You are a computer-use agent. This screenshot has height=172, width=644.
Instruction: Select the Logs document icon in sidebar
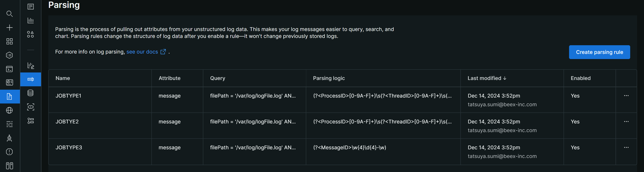[x=9, y=97]
